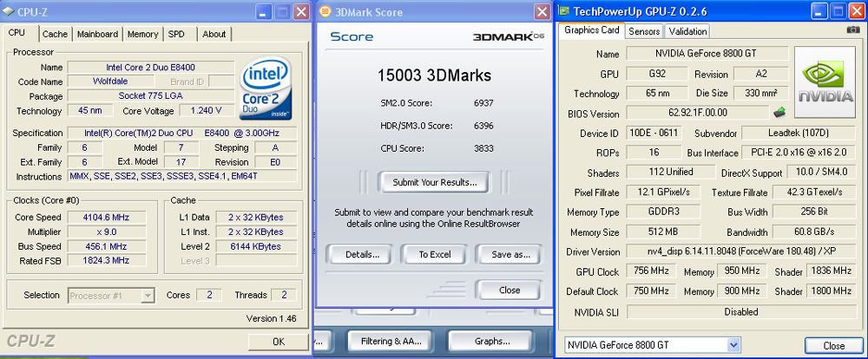
Task: Switch to the Sensors tab in GPU-Z
Action: 644,31
